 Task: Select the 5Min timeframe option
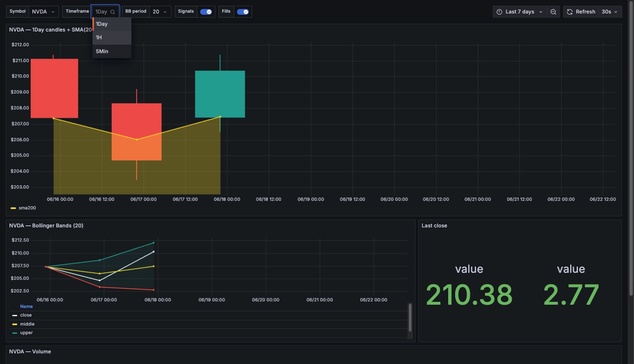(112, 51)
